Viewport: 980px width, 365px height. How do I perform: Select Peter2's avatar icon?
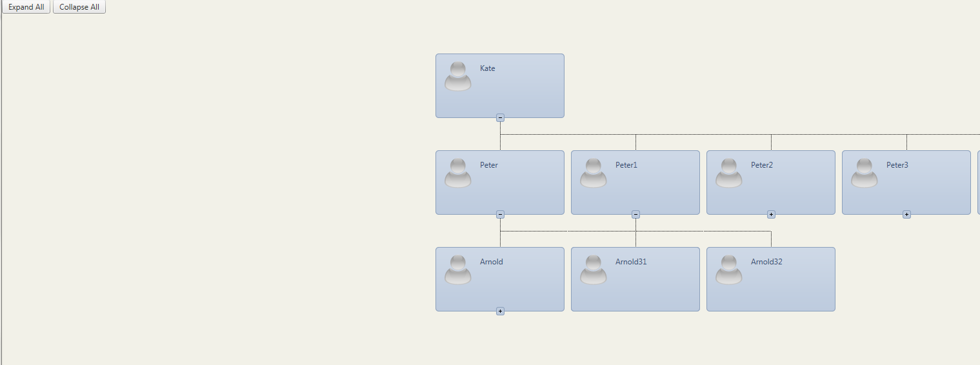[x=729, y=173]
